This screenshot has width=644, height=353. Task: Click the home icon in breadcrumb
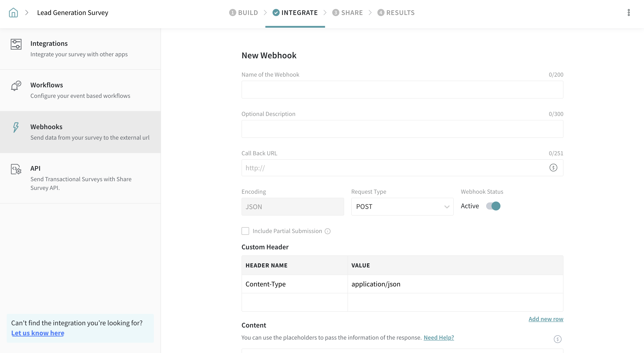pos(13,13)
